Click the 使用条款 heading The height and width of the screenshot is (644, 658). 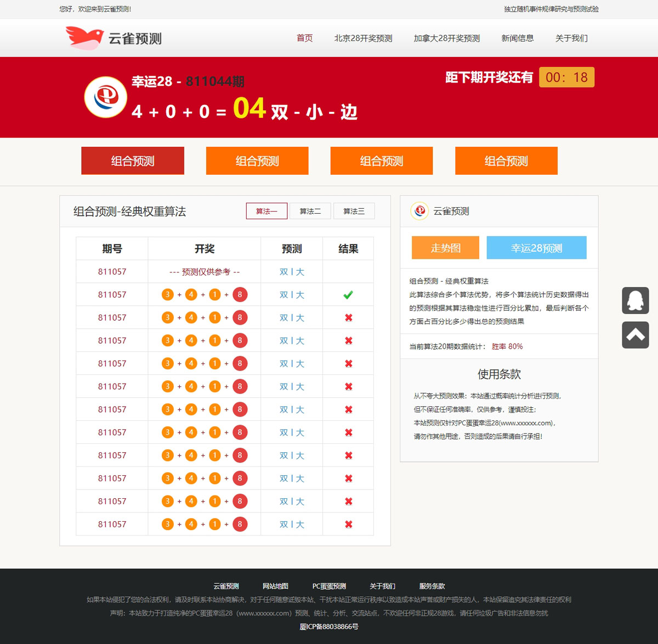pos(499,374)
